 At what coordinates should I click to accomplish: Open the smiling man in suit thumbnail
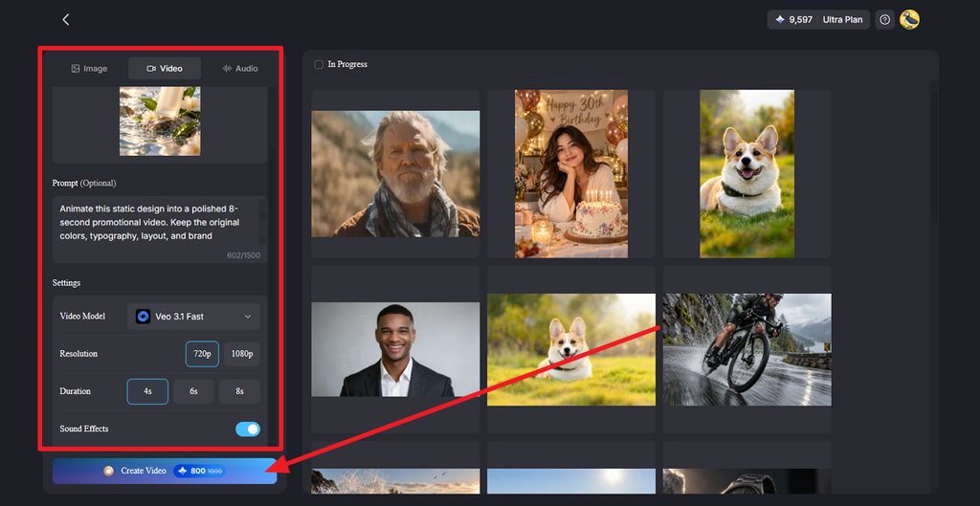(395, 349)
